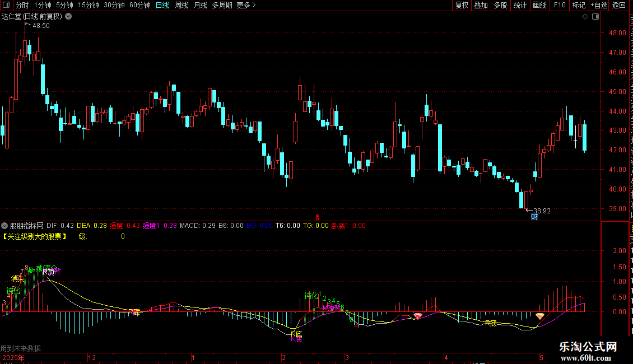This screenshot has width=633, height=364.
Task: Click the 卧底1: 0.00 readout
Action: click(348, 226)
